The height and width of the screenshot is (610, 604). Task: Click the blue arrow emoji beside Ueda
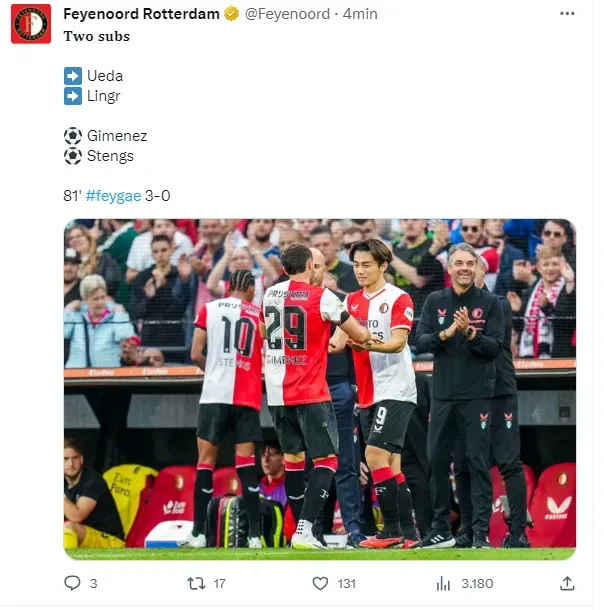[73, 76]
